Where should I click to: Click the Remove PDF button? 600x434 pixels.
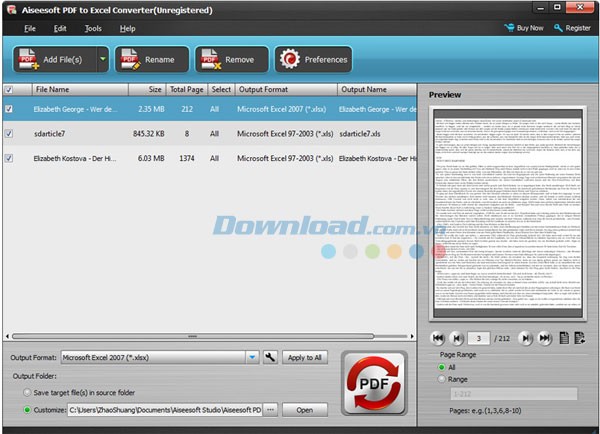pyautogui.click(x=232, y=59)
